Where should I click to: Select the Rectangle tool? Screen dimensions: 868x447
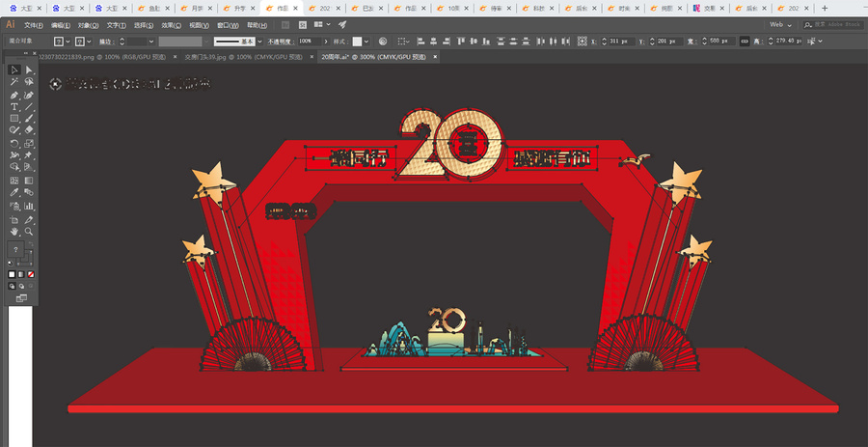(14, 119)
